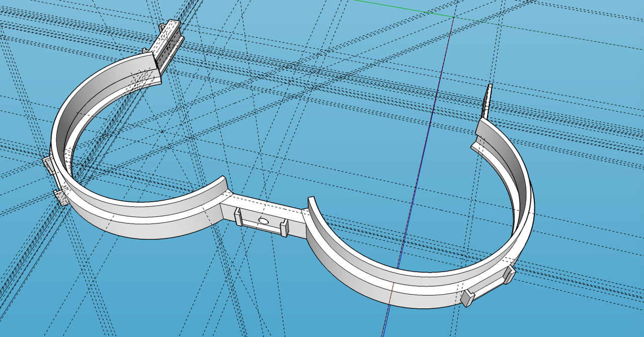Click the thin upright tab on the right ring
Viewport: 644px width, 337px height.
pyautogui.click(x=488, y=101)
